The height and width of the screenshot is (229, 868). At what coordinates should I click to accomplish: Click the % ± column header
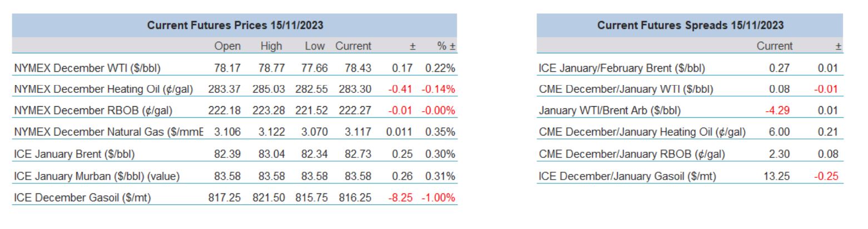coord(446,46)
